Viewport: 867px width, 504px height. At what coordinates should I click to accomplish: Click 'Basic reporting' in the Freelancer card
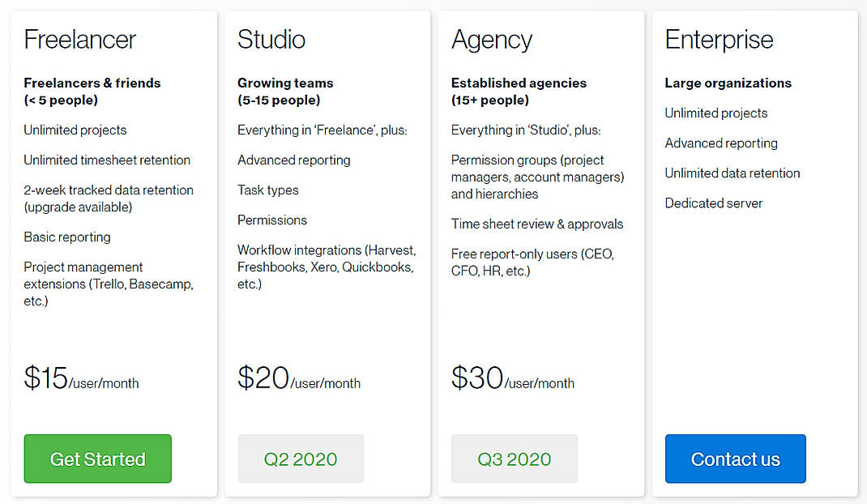click(x=67, y=237)
